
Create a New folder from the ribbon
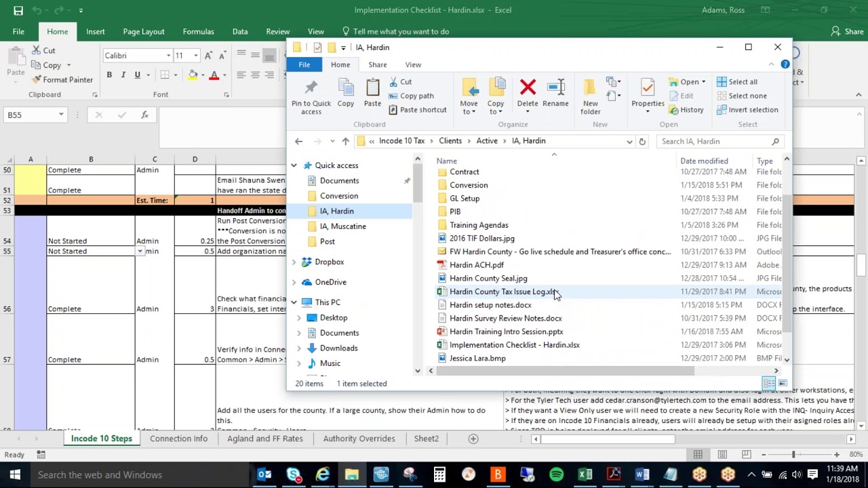point(590,96)
